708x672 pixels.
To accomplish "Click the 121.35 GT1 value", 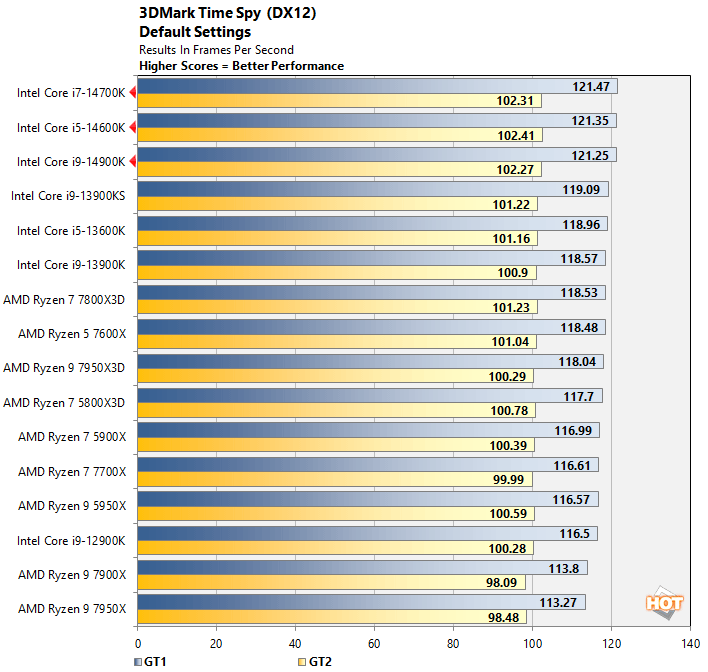I will 590,121.
